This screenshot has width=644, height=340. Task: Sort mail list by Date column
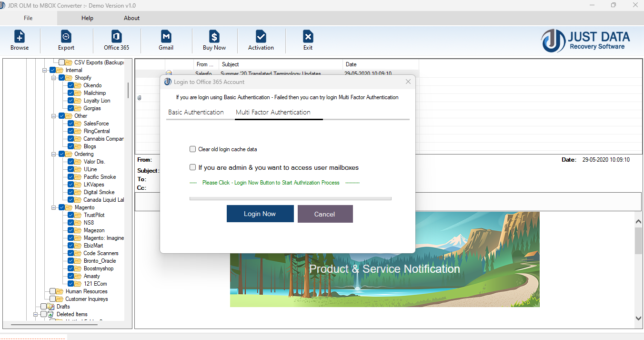(x=381, y=64)
